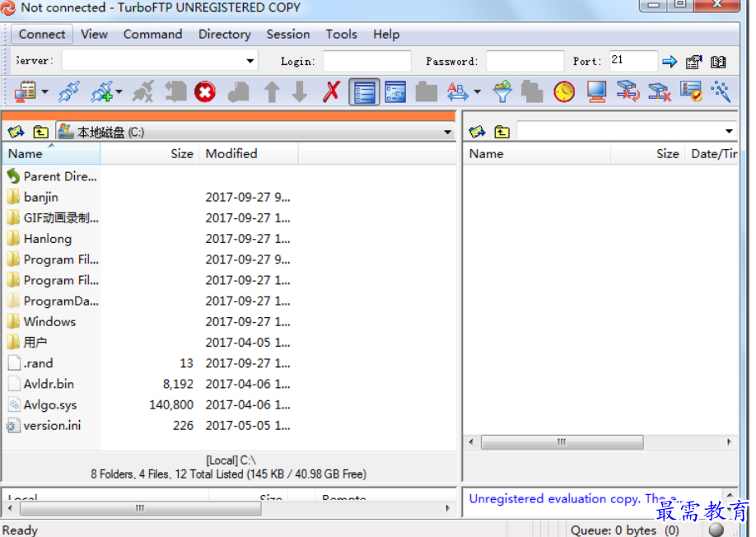The width and height of the screenshot is (756, 537).
Task: Click the magic wand wizard icon
Action: pyautogui.click(x=721, y=91)
